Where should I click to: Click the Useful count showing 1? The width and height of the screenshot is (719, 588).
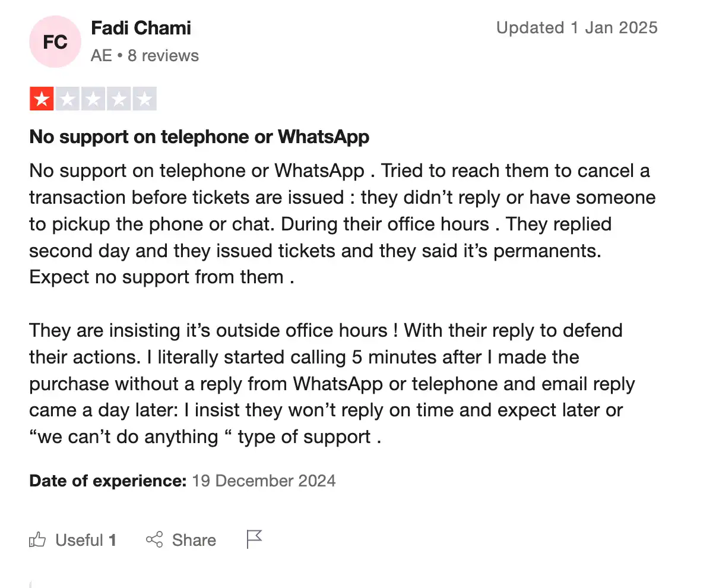[x=113, y=539]
